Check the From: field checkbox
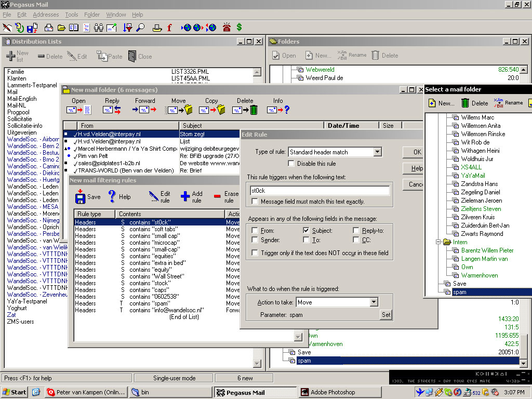The height and width of the screenshot is (399, 532). 255,230
